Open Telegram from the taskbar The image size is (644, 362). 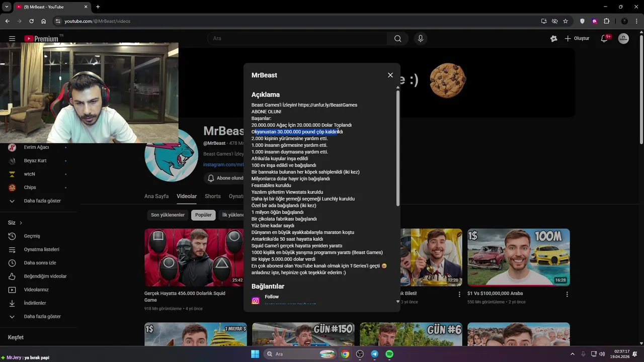tap(375, 354)
